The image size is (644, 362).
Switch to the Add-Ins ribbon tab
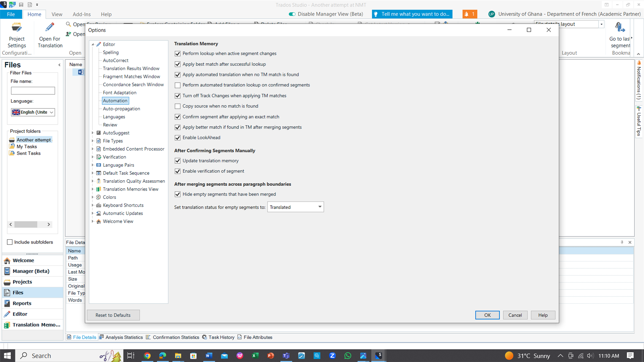(x=82, y=14)
